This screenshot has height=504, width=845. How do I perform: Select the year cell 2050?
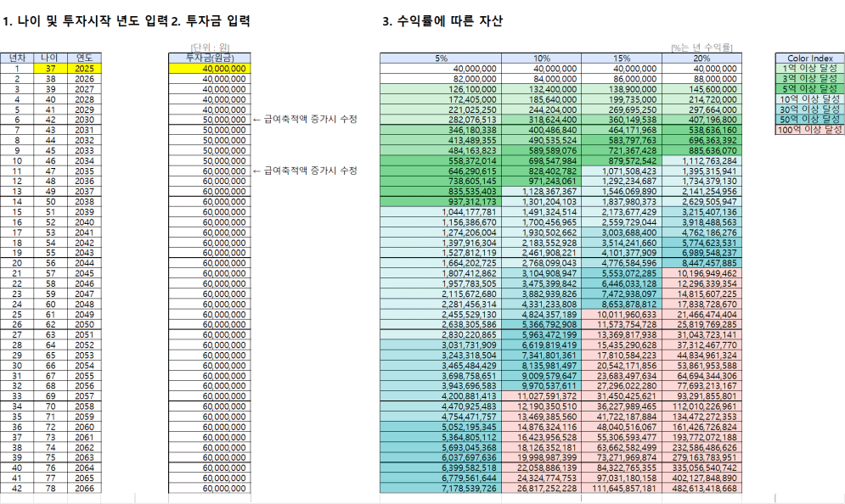coord(84,324)
